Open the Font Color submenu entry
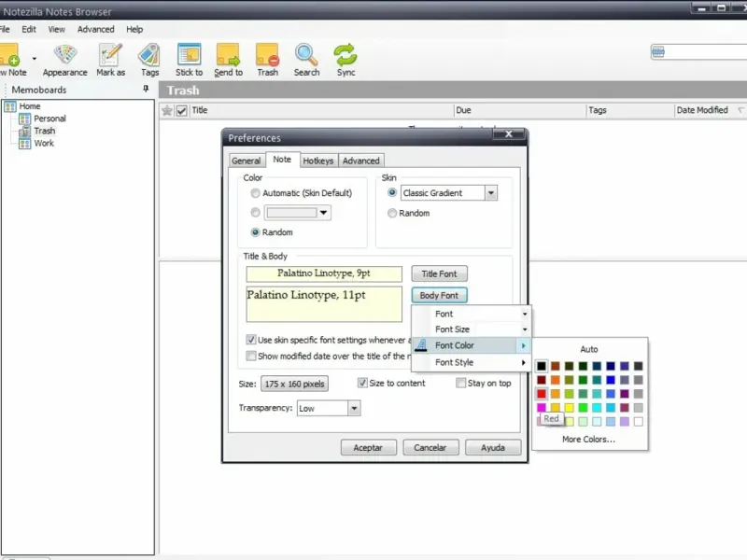Image resolution: width=747 pixels, height=560 pixels. [472, 345]
